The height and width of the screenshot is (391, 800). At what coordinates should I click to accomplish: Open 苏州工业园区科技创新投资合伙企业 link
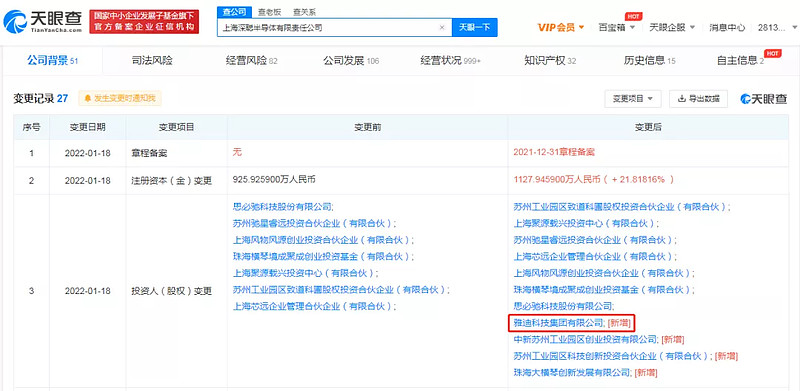(x=613, y=356)
